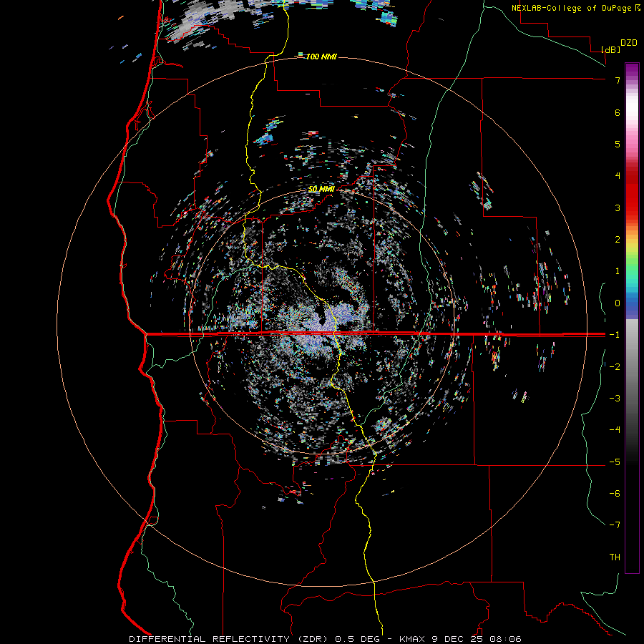Click the 08:06 time stamp
The height and width of the screenshot is (644, 644).
pyautogui.click(x=506, y=639)
